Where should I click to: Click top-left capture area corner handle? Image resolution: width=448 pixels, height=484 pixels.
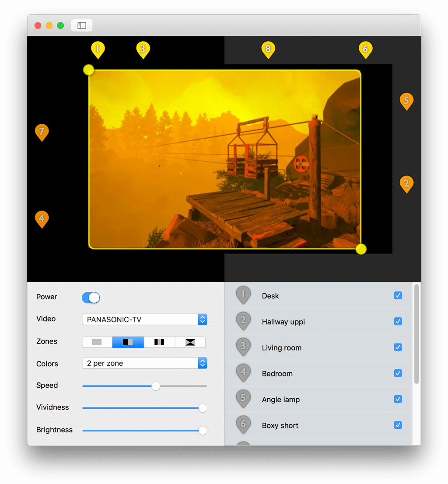coord(88,70)
